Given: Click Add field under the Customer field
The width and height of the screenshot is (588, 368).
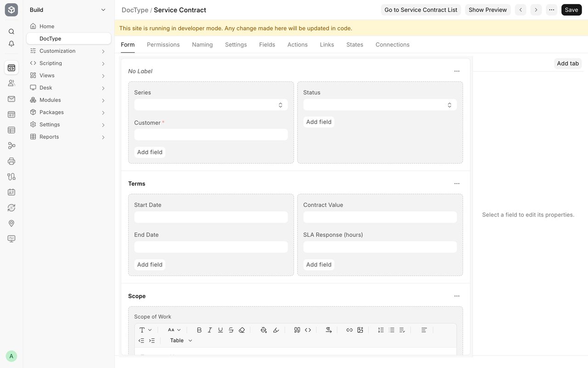Looking at the screenshot, I should click(150, 152).
